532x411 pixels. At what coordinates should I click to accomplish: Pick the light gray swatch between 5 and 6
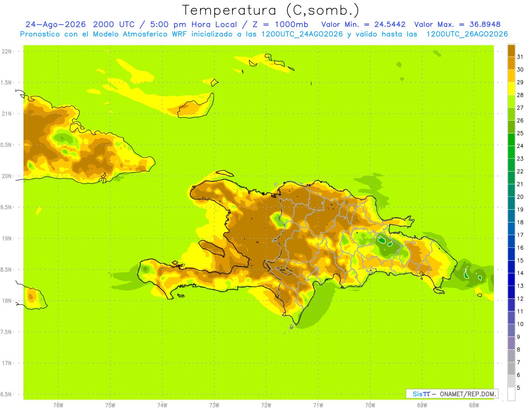coord(511,381)
